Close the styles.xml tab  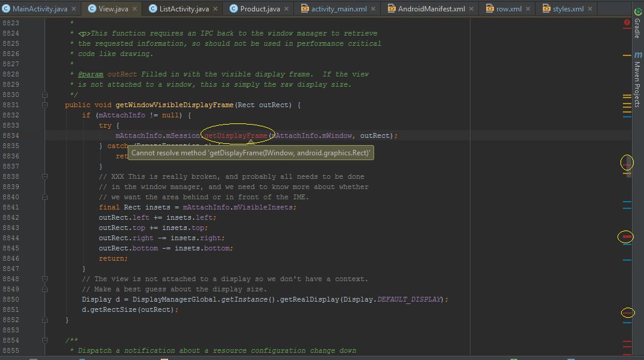point(590,8)
